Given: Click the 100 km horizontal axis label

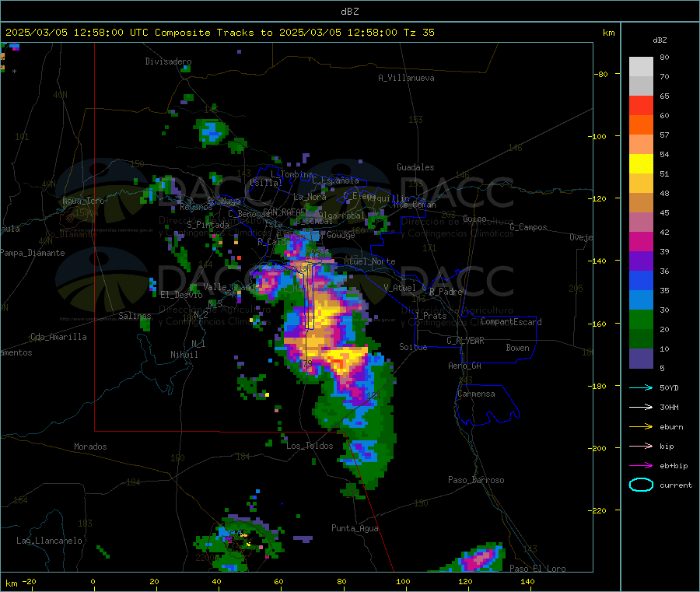Looking at the screenshot, I should tap(403, 581).
